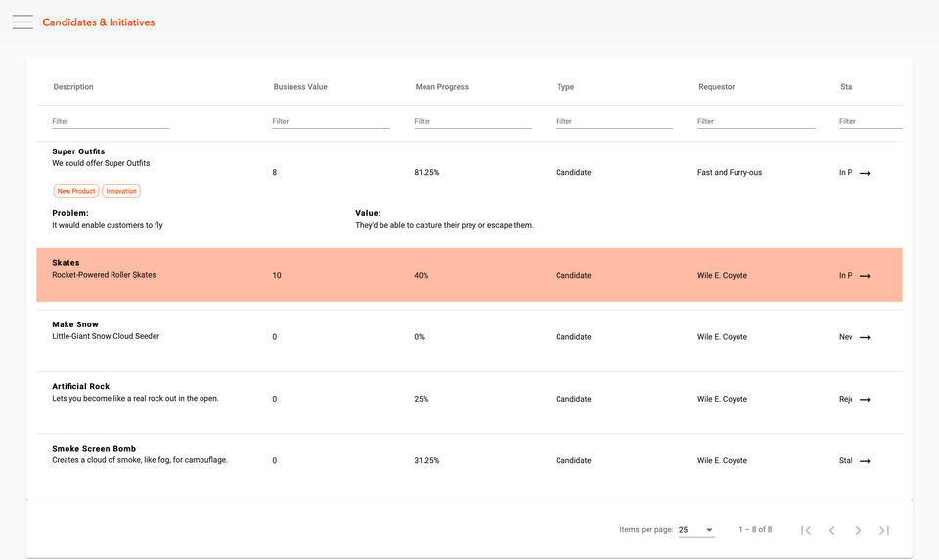Select the Skates row title
The height and width of the screenshot is (560, 939).
(x=66, y=263)
